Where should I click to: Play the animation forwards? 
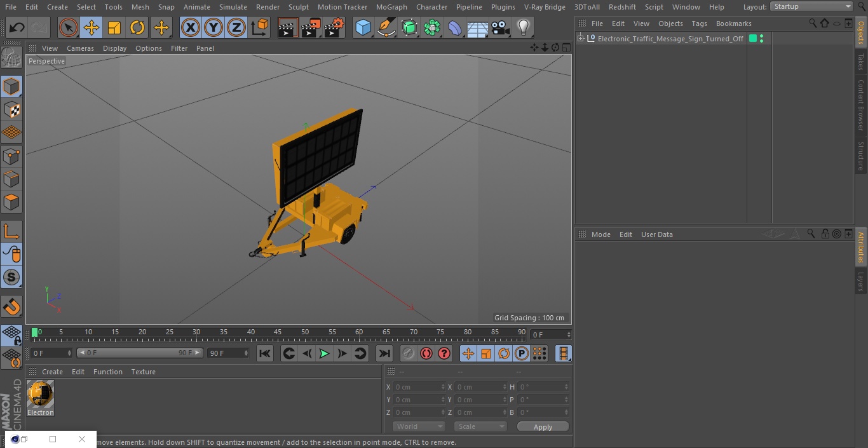tap(324, 353)
